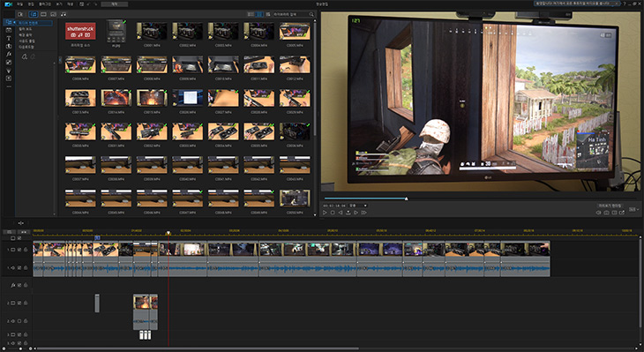Play the preview video

[325, 213]
